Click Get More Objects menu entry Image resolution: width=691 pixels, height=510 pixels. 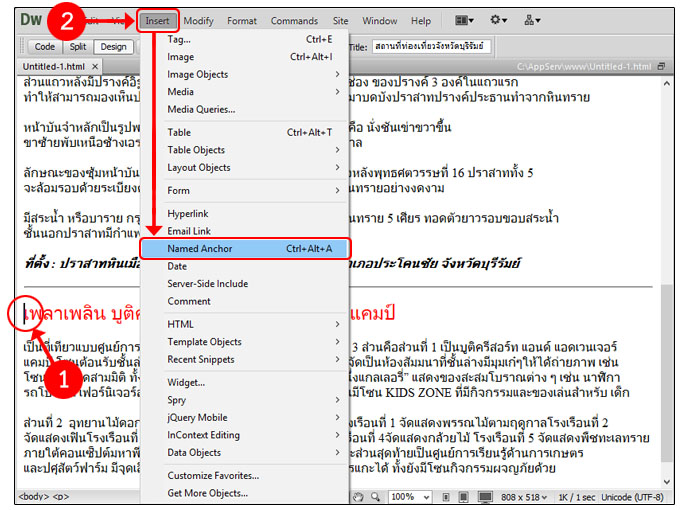[x=207, y=493]
